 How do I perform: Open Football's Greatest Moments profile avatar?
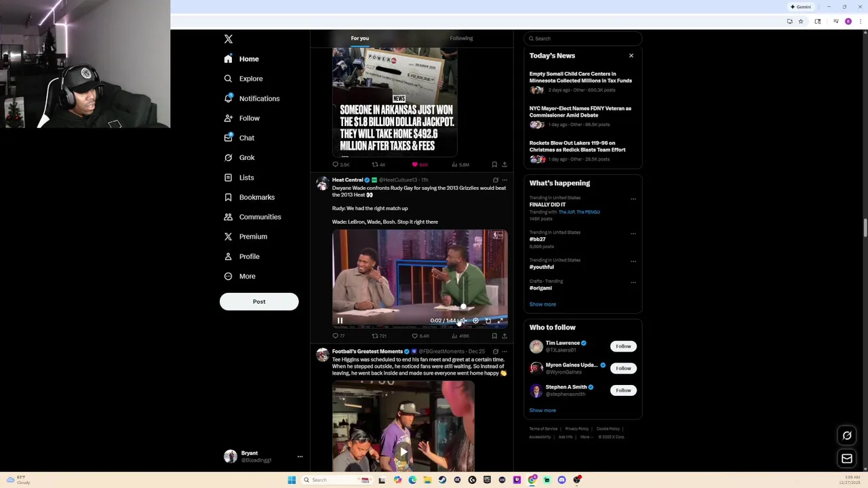(x=322, y=355)
